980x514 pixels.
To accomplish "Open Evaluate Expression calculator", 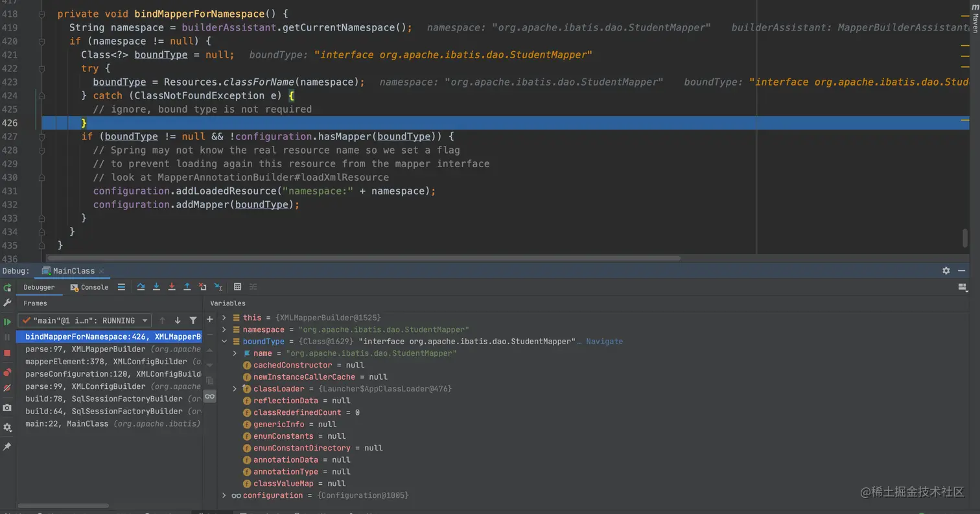I will coord(237,287).
